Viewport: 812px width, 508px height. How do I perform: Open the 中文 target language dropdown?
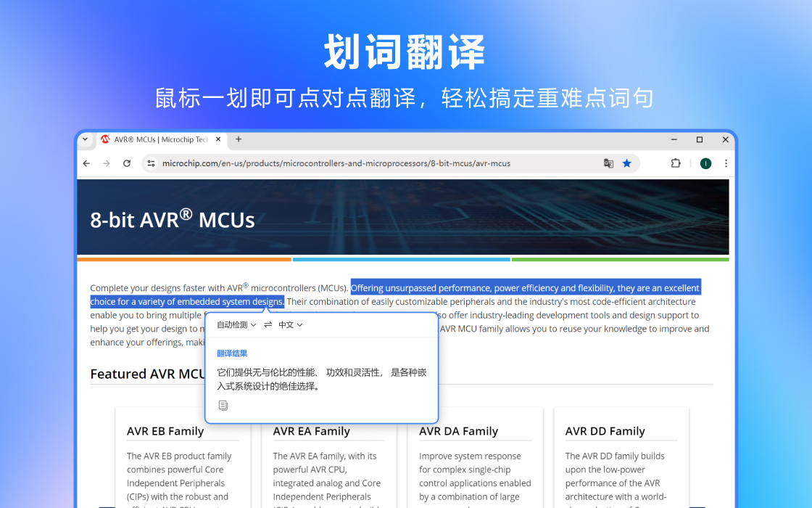(291, 324)
